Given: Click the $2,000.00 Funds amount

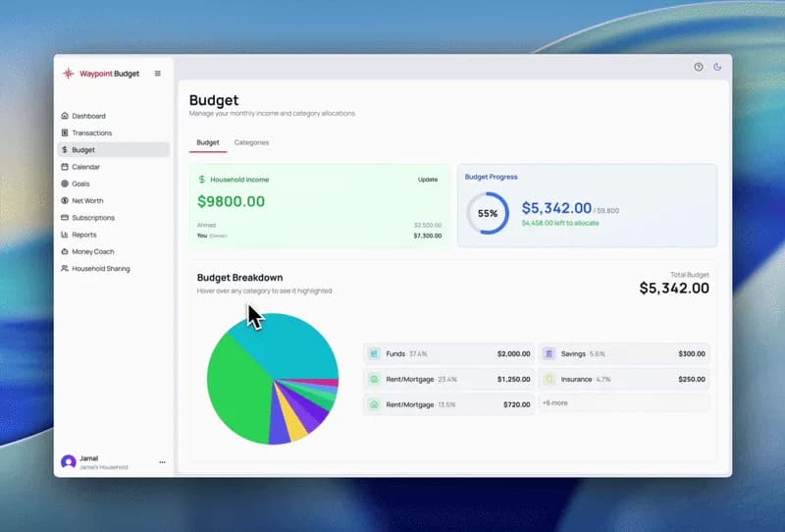Looking at the screenshot, I should [513, 353].
